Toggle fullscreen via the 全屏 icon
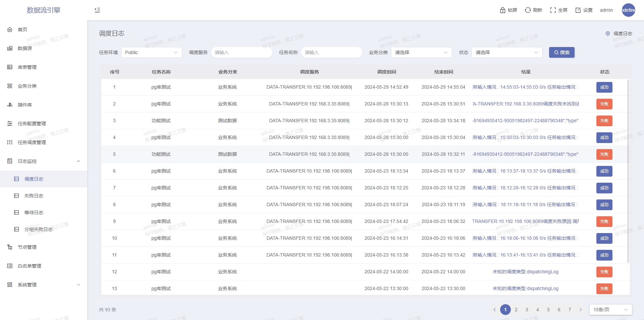The width and height of the screenshot is (644, 320). pyautogui.click(x=553, y=10)
